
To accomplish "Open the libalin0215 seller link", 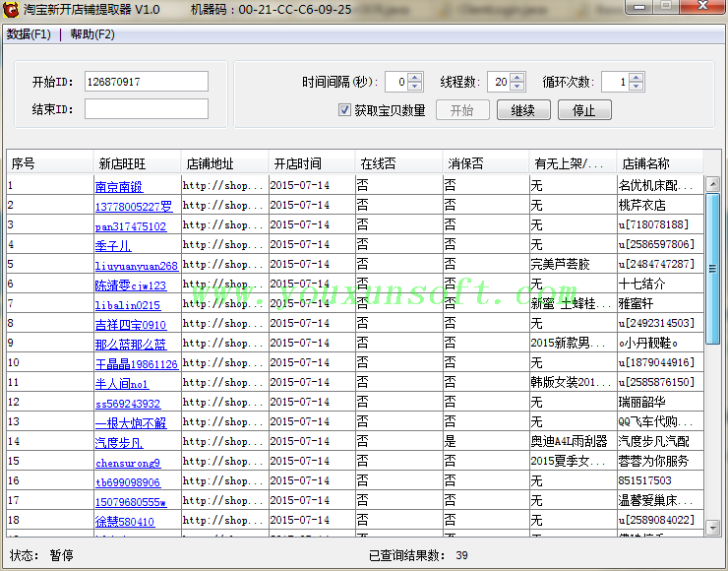I will (x=128, y=305).
